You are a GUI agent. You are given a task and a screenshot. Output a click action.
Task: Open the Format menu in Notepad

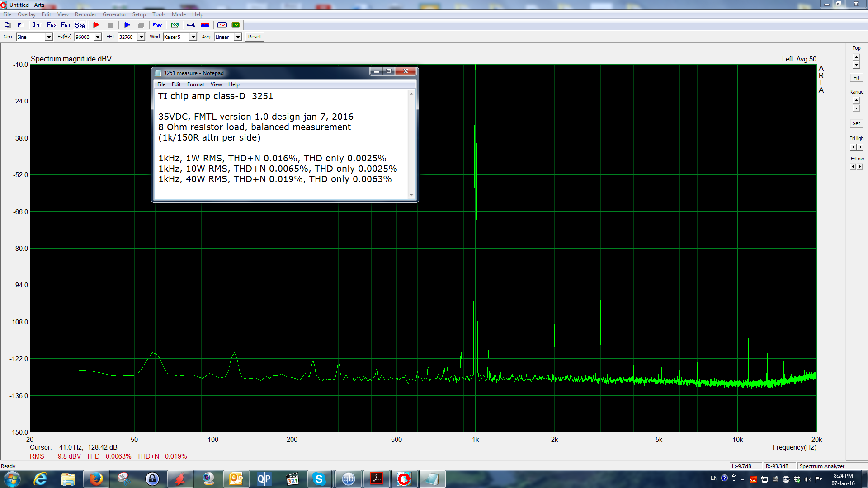click(196, 84)
